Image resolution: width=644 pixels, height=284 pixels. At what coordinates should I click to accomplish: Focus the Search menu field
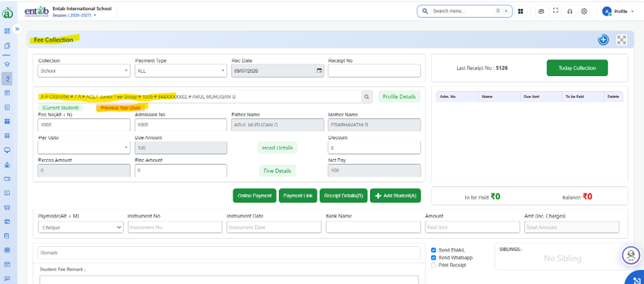click(x=465, y=11)
